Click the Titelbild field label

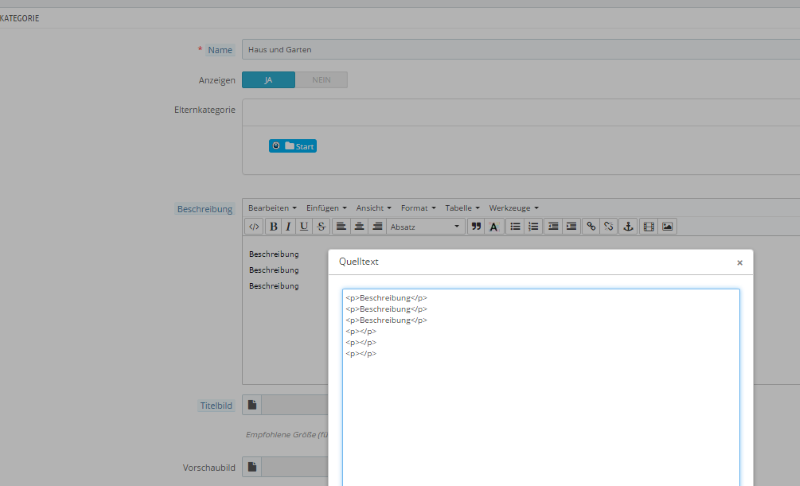click(216, 406)
